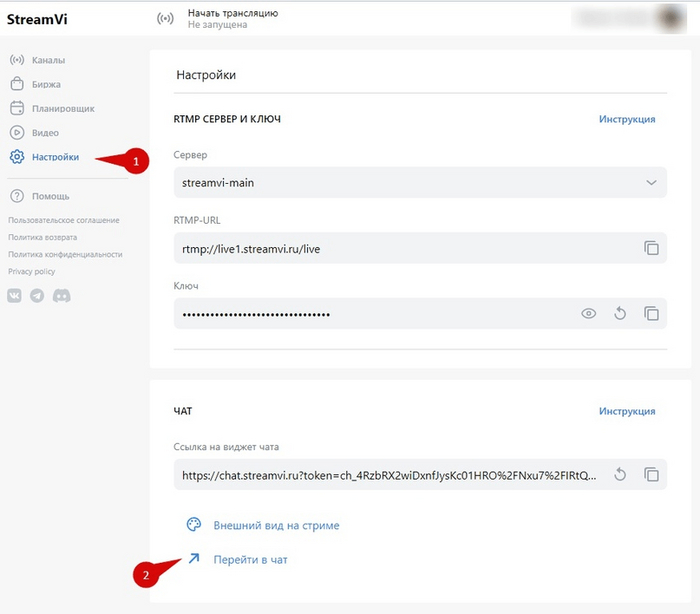Open the Каналы menu item

tap(48, 60)
